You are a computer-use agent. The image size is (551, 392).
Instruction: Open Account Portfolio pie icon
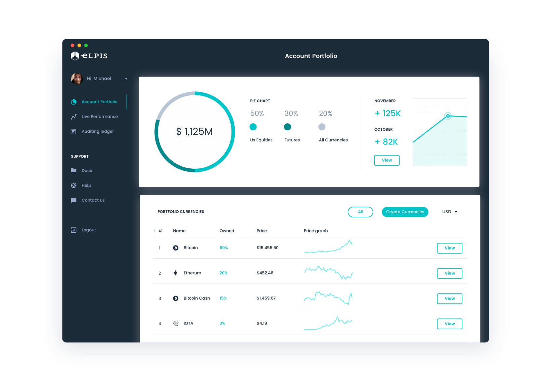[74, 102]
